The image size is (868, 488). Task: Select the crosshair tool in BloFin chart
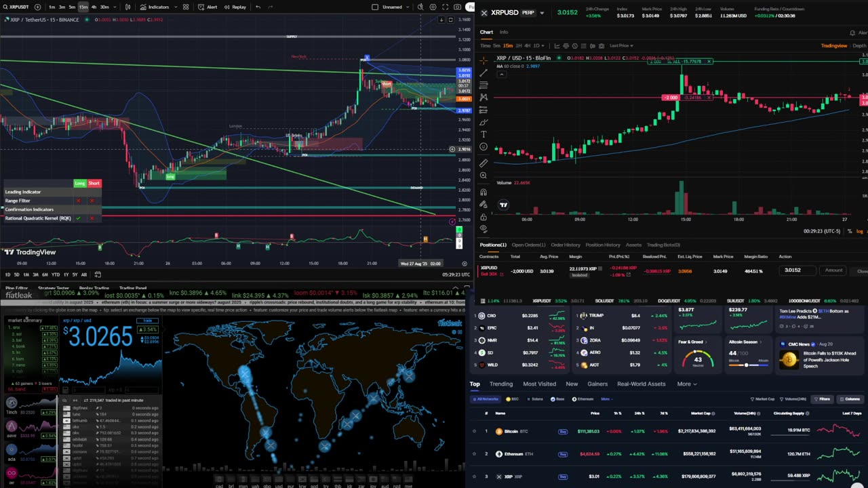click(483, 60)
